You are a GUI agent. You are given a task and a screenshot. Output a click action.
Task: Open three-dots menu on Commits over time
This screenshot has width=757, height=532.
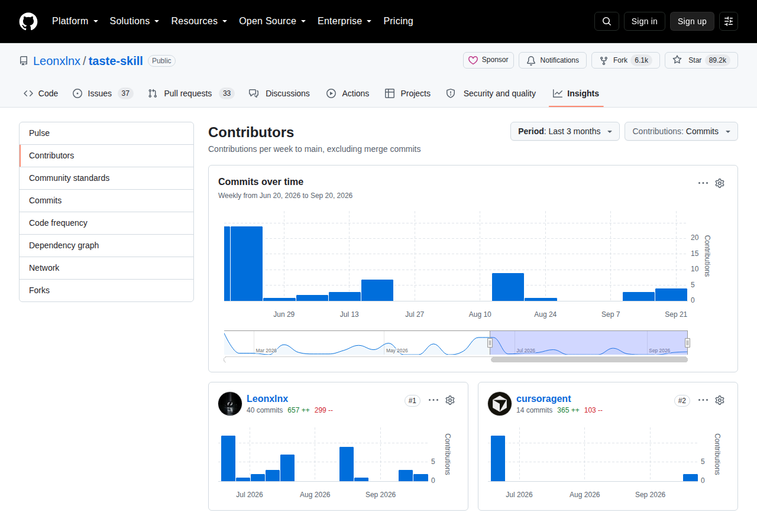point(703,183)
